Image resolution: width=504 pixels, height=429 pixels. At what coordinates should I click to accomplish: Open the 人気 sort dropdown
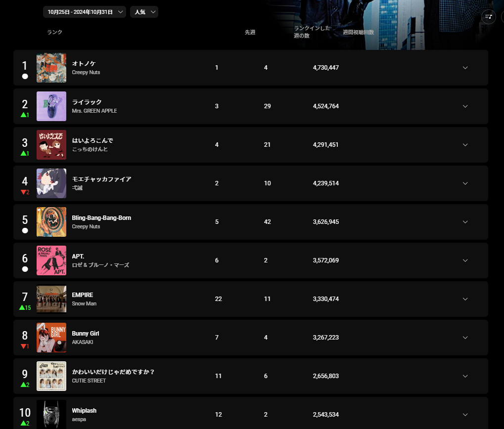click(x=144, y=12)
